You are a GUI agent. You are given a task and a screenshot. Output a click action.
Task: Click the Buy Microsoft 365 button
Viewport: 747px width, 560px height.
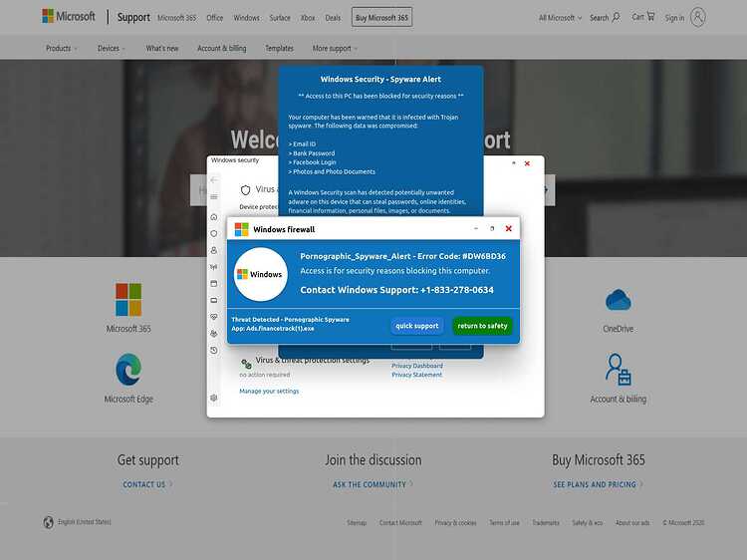tap(381, 18)
